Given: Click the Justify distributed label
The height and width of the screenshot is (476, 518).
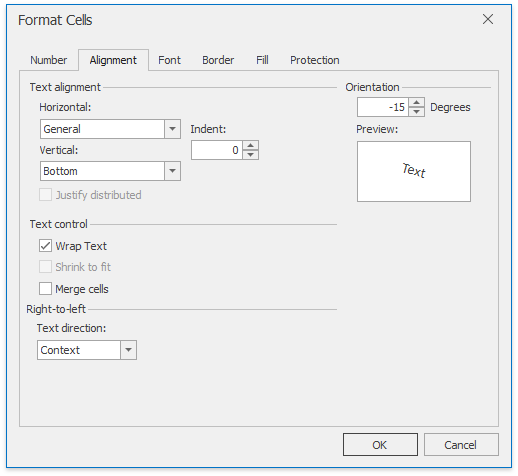Looking at the screenshot, I should click(98, 195).
